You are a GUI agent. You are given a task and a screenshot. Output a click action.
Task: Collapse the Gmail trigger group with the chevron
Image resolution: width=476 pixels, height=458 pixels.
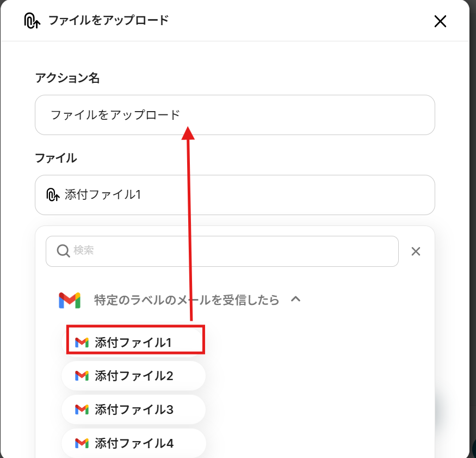pos(295,300)
